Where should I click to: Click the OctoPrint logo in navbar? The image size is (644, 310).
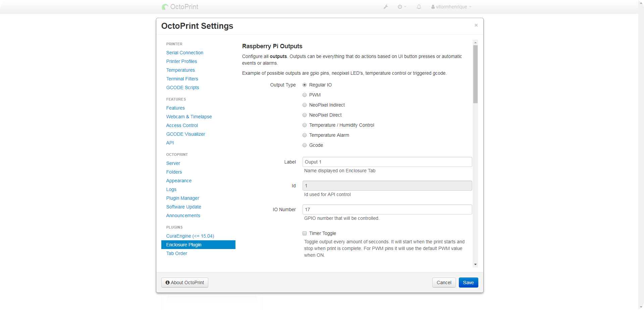click(180, 7)
